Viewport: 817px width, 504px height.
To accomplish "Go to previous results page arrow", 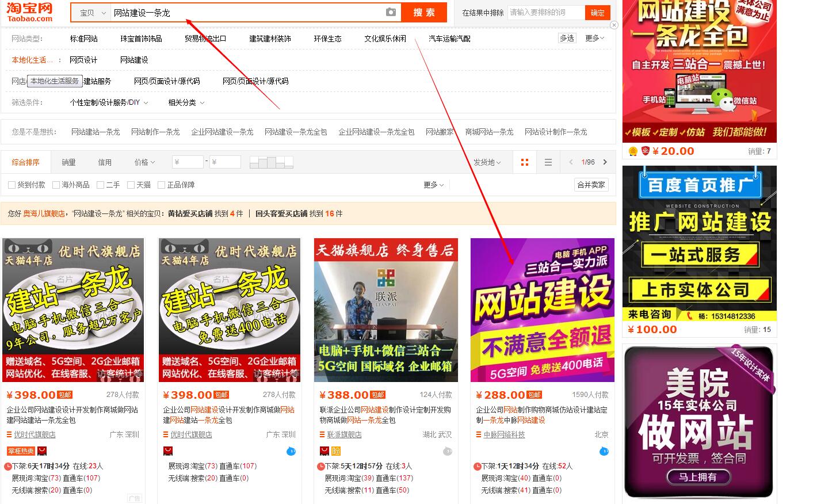I will point(571,162).
